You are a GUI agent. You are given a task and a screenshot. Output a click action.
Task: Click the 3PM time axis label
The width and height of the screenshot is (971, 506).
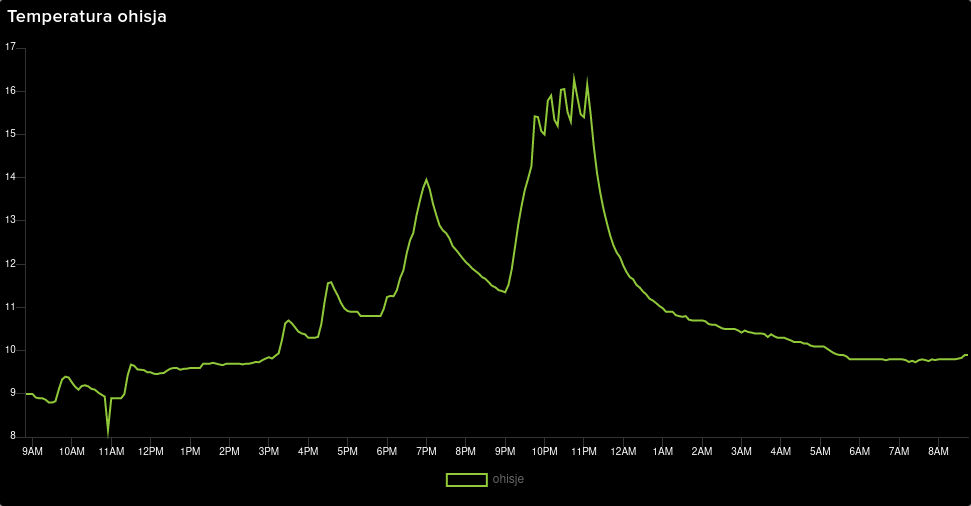268,452
